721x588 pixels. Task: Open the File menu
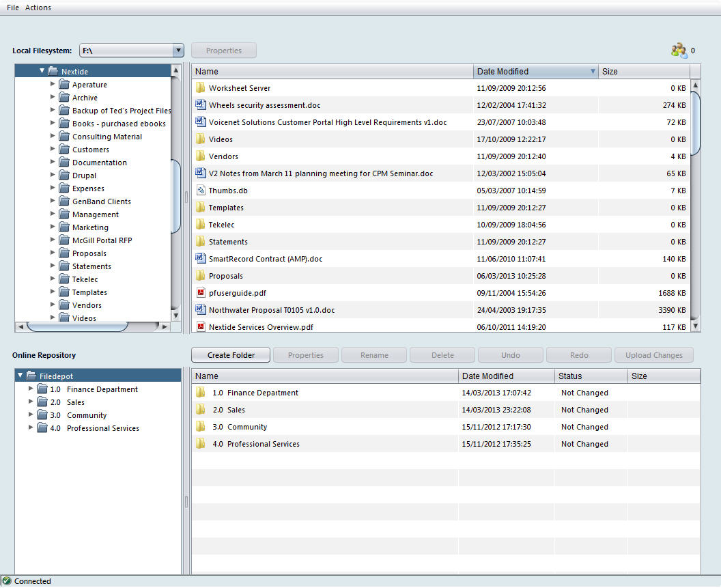(11, 8)
